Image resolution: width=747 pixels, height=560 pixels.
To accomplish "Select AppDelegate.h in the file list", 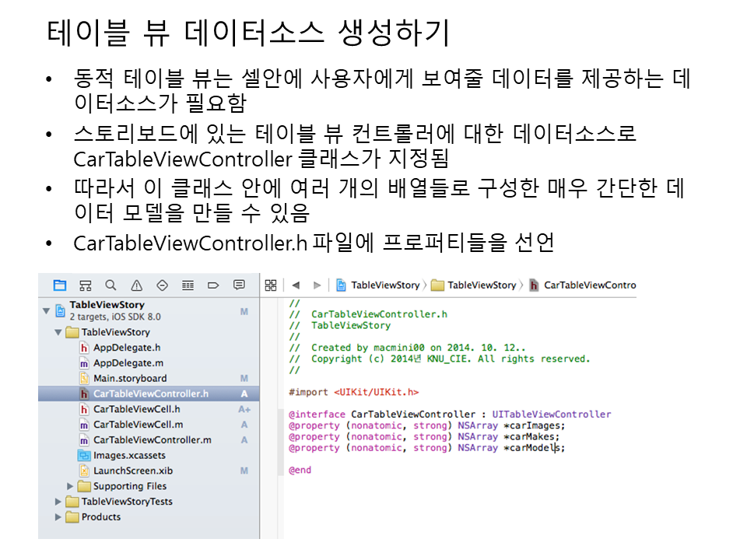I will tap(127, 348).
